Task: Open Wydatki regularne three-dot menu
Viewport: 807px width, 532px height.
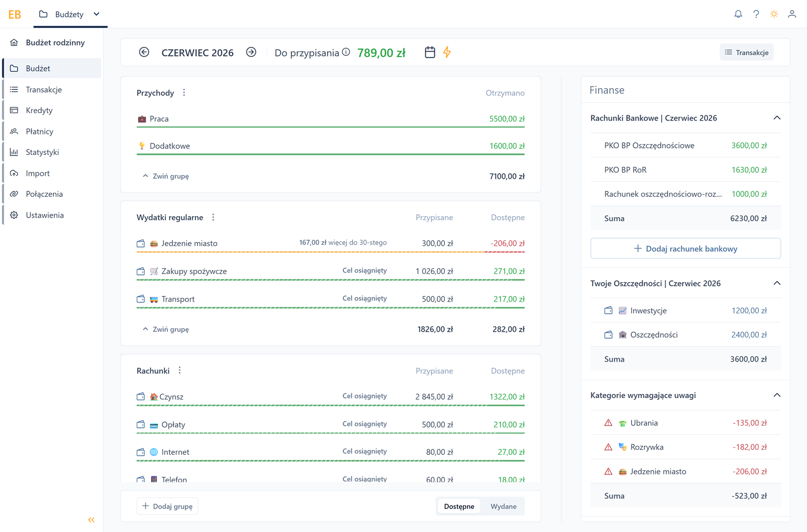Action: pos(213,217)
